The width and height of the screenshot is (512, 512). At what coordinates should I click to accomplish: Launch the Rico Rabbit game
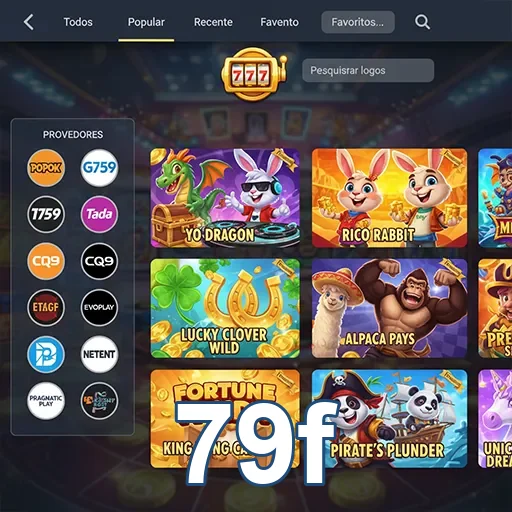pos(389,198)
